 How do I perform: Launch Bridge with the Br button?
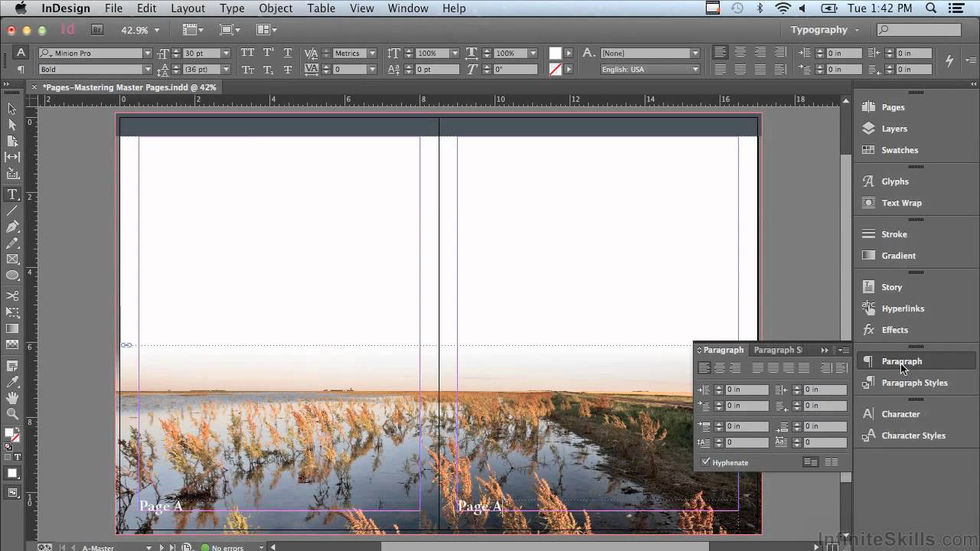pyautogui.click(x=97, y=30)
